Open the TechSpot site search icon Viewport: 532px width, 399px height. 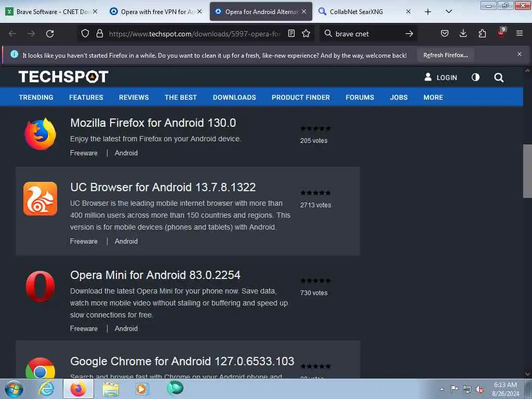tap(499, 77)
